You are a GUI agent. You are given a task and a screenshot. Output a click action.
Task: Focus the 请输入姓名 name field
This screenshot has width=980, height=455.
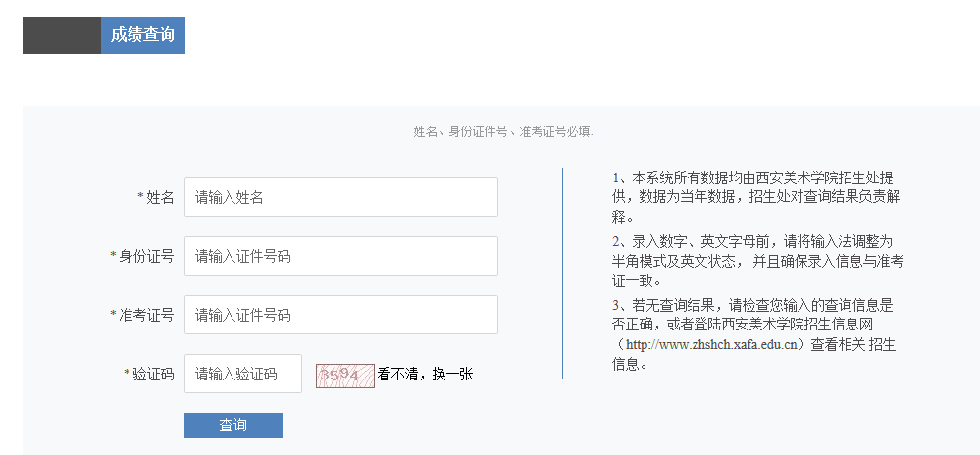pyautogui.click(x=341, y=197)
